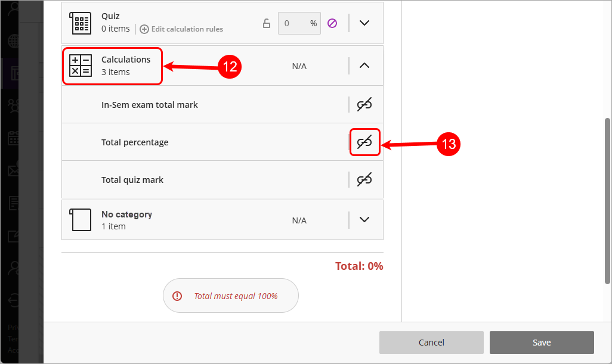Click the red warning exclamation icon
The image size is (612, 364).
pyautogui.click(x=177, y=296)
